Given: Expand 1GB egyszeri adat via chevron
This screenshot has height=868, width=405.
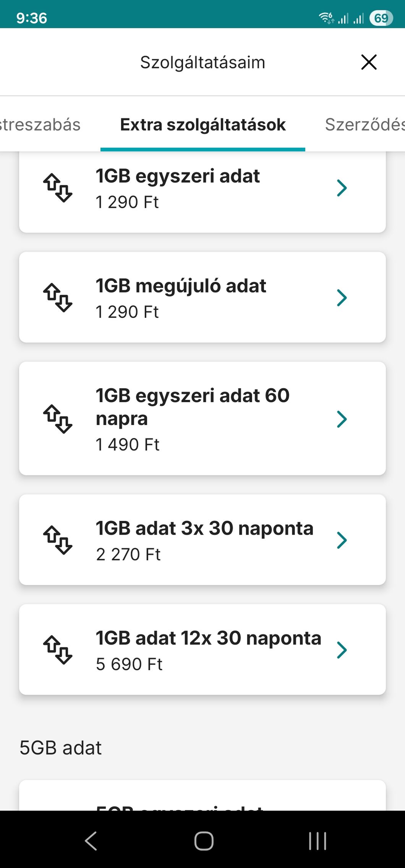Looking at the screenshot, I should pyautogui.click(x=342, y=188).
